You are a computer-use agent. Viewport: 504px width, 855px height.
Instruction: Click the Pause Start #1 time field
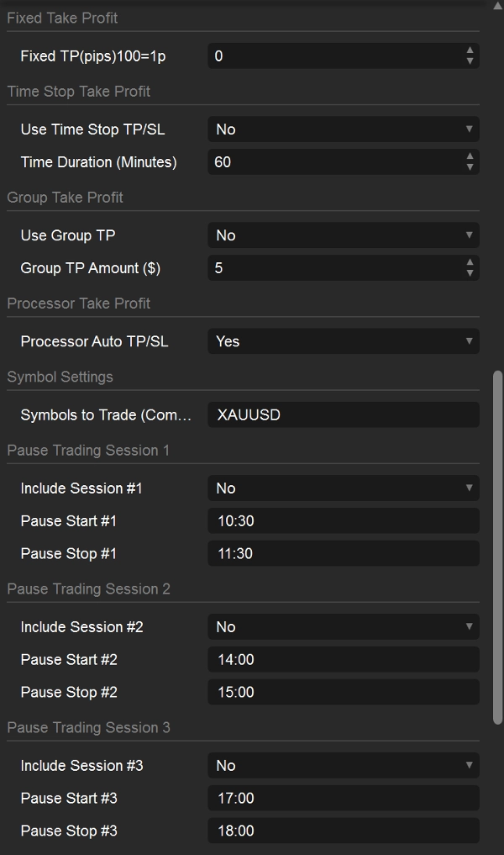[343, 521]
